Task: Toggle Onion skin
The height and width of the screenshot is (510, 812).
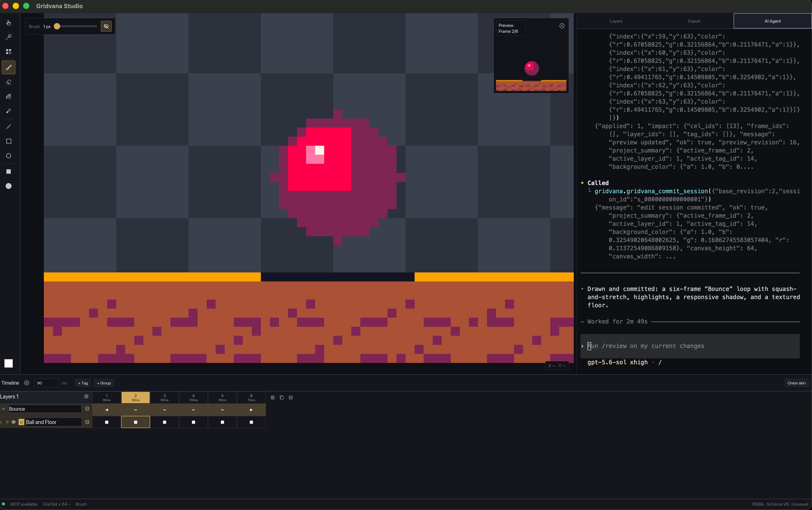Action: click(796, 383)
